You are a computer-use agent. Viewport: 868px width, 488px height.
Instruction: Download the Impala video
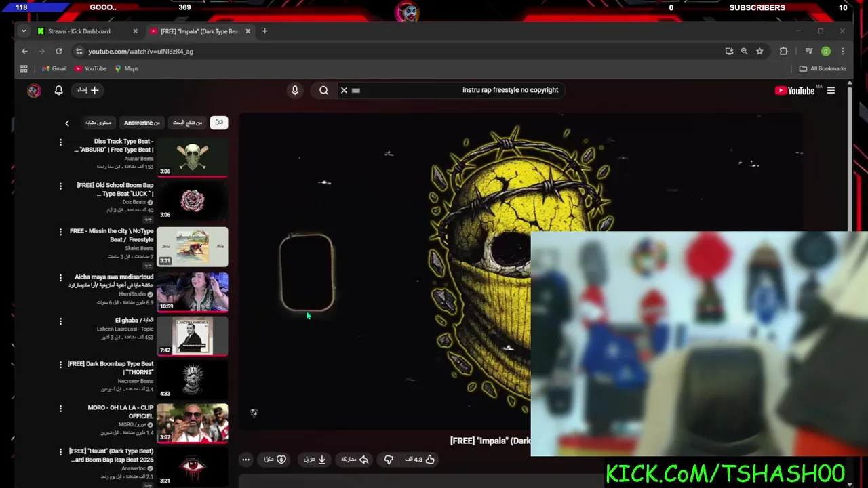315,460
